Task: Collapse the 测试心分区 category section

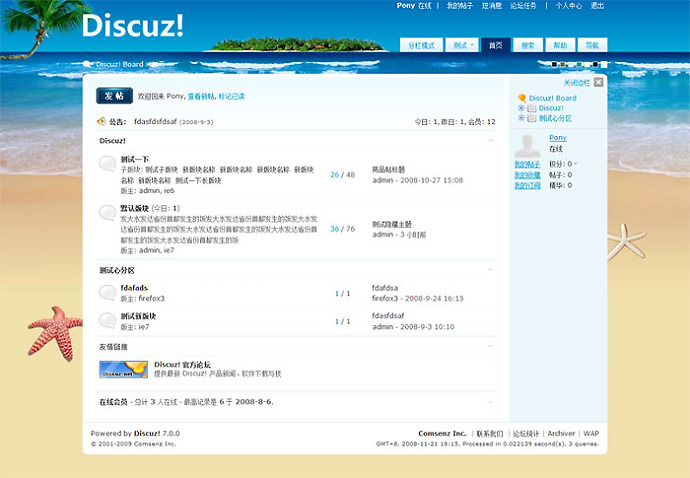Action: click(491, 270)
